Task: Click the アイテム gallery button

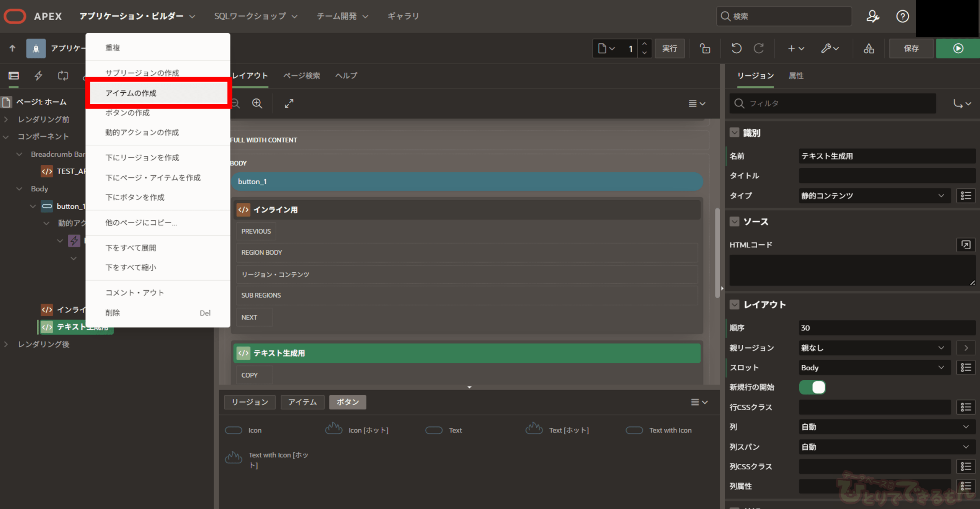Action: pyautogui.click(x=302, y=402)
